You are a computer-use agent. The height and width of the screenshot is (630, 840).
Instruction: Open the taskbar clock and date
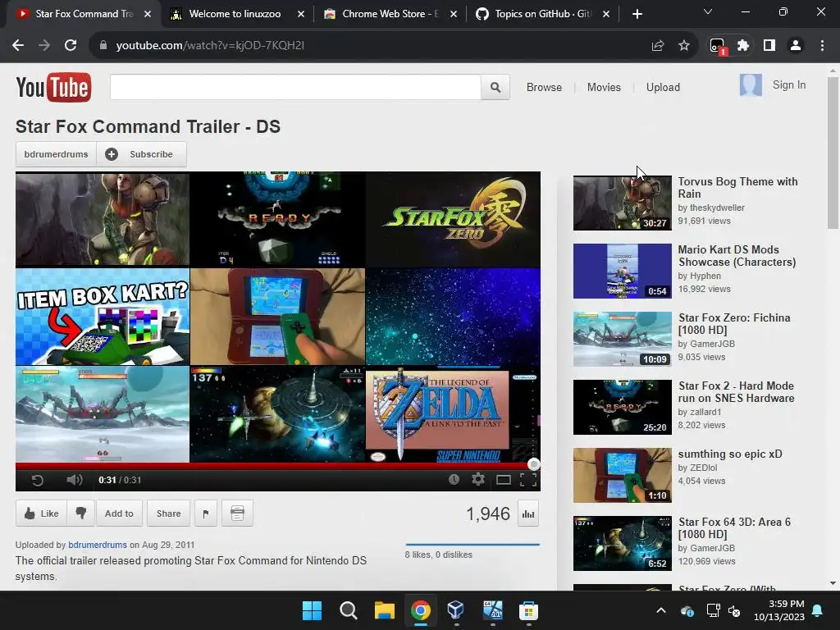tap(779, 610)
